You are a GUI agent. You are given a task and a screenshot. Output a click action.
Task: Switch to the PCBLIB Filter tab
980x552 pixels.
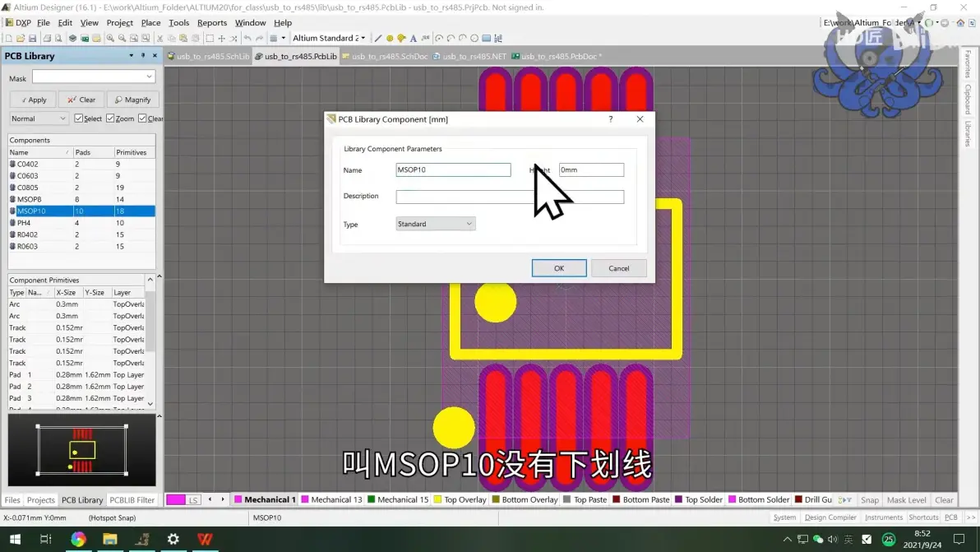coord(132,500)
